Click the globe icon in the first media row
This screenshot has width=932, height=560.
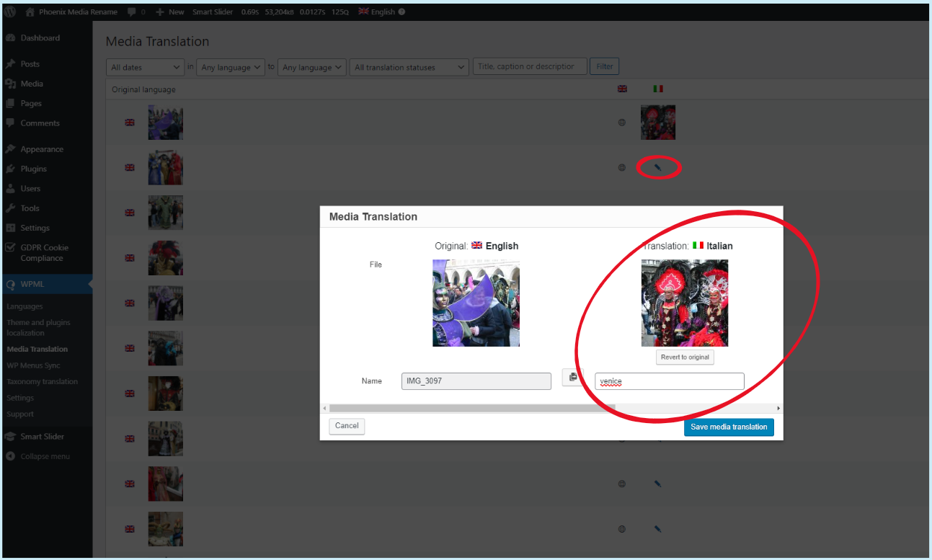622,123
